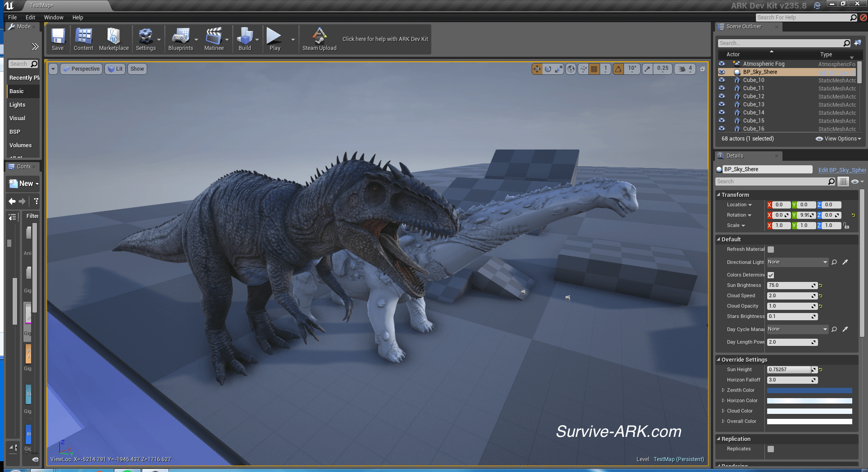
Task: Click the Zenith Color swatch
Action: 809,390
